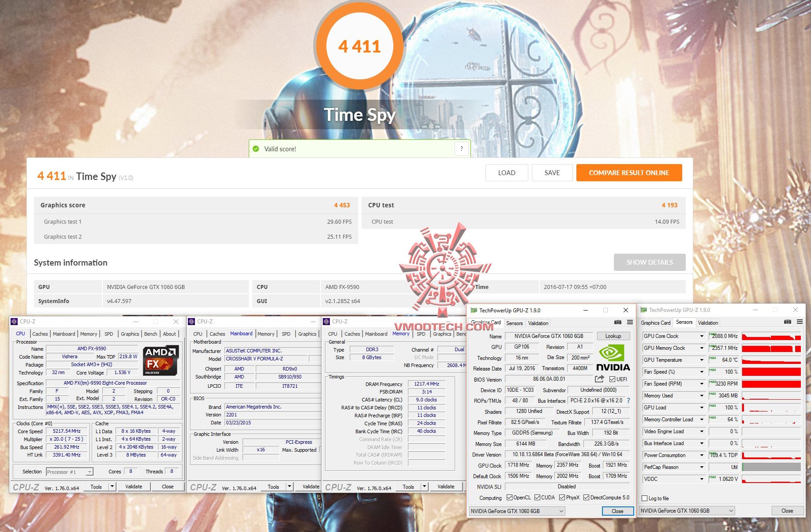Click the green check icon beside Valid score
This screenshot has width=811, height=532.
point(256,149)
